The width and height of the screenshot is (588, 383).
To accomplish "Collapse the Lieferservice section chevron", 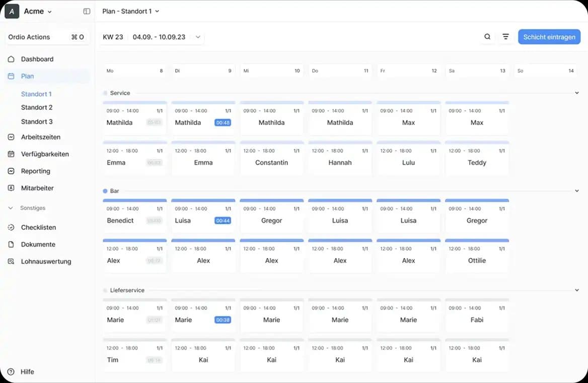I will [x=577, y=290].
